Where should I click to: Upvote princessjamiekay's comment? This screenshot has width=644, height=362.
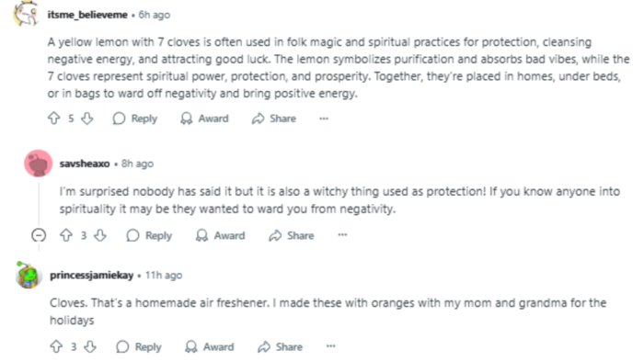(x=56, y=346)
